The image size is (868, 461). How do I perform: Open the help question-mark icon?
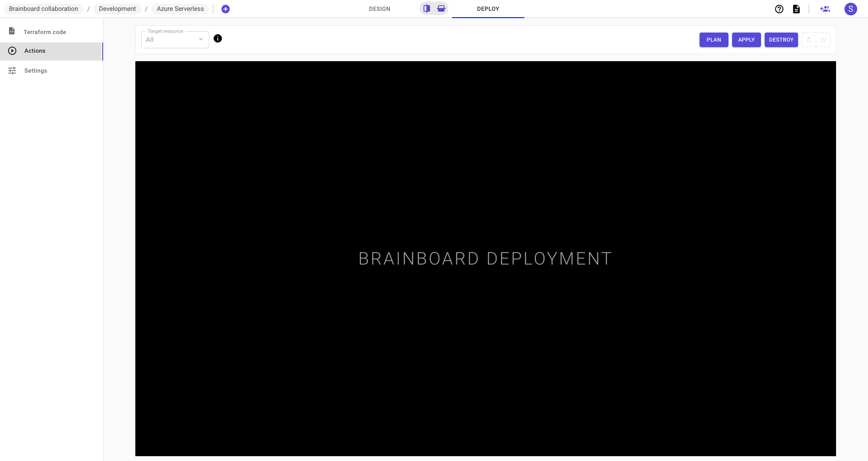click(779, 9)
